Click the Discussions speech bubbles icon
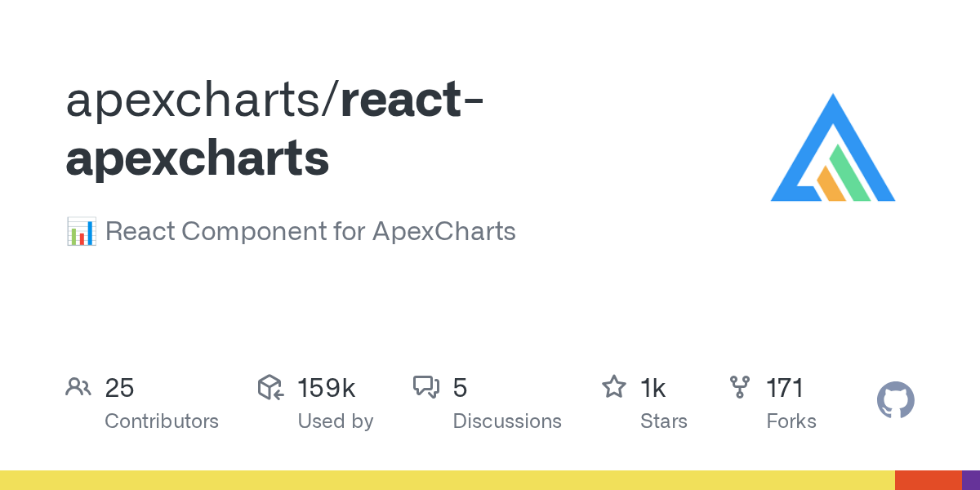Screen dimensions: 980x490 click(426, 387)
